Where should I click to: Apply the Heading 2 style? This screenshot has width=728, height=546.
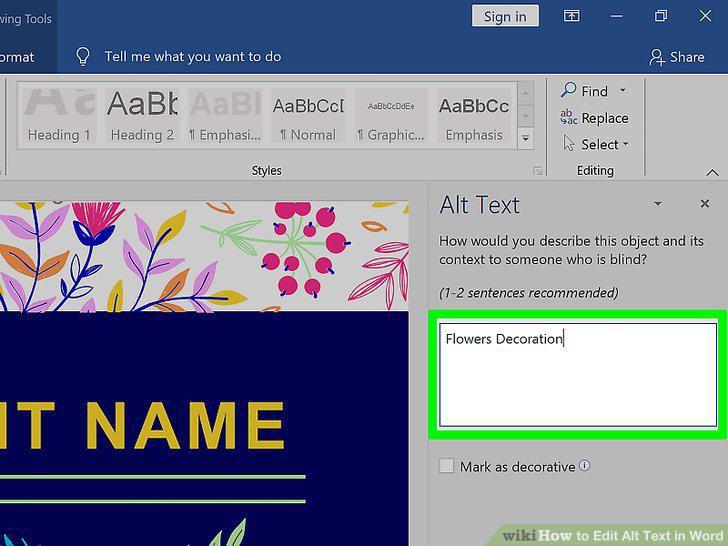pos(142,116)
